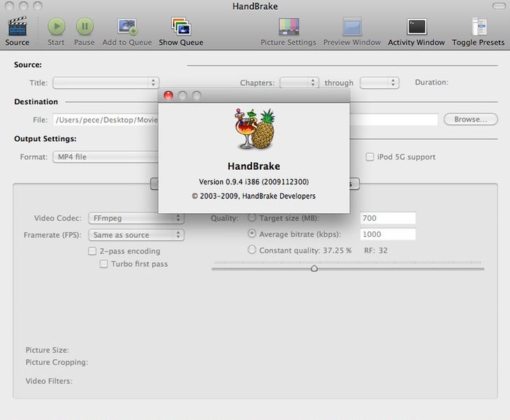Open the Source clapperboard icon
Viewport: 510px width, 420px height.
17,26
